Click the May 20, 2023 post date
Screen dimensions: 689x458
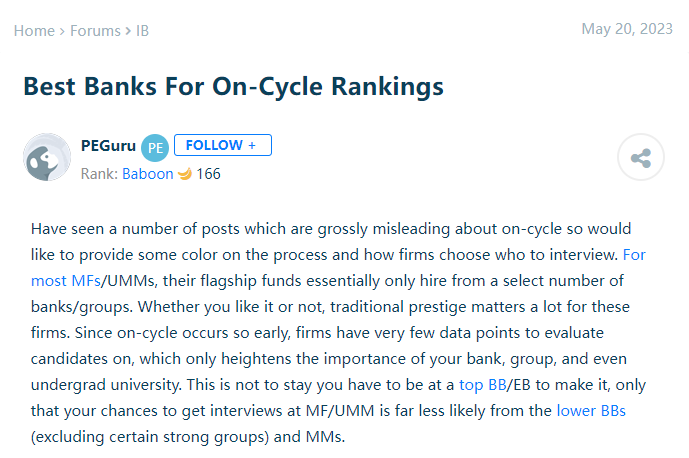[627, 29]
